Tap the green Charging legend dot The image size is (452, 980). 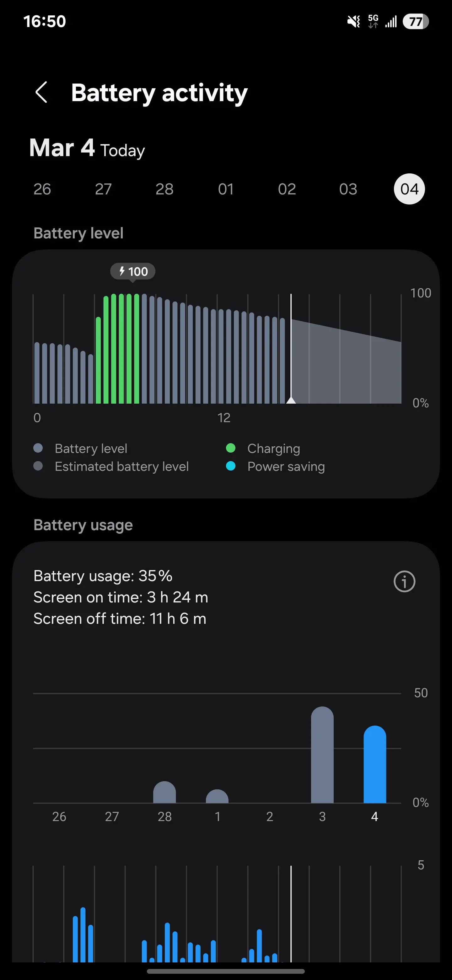pos(231,448)
